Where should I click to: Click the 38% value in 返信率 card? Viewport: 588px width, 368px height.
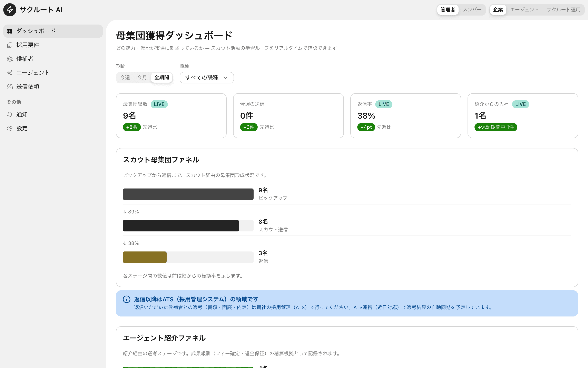pos(366,116)
